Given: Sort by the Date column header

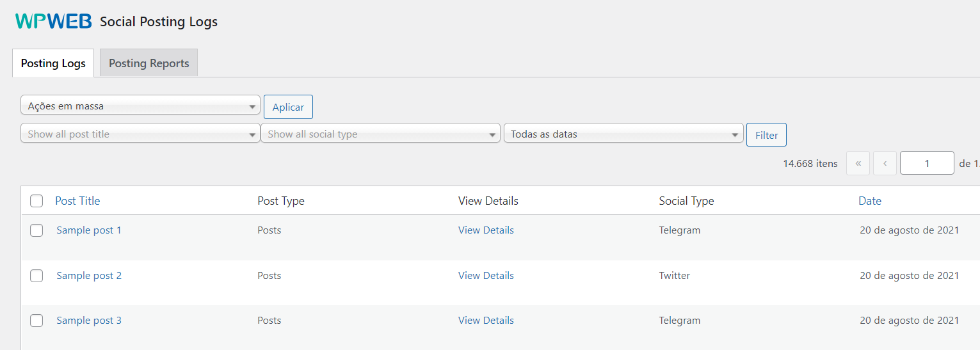Looking at the screenshot, I should click(870, 201).
